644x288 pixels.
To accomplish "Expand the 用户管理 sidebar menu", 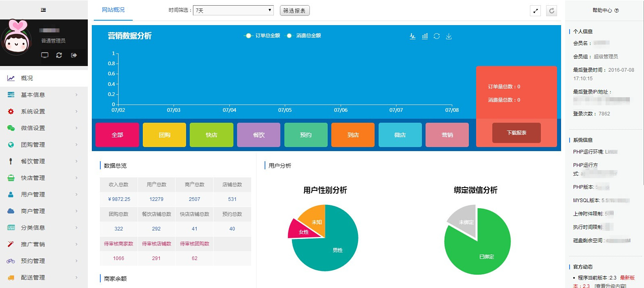I will 44,194.
